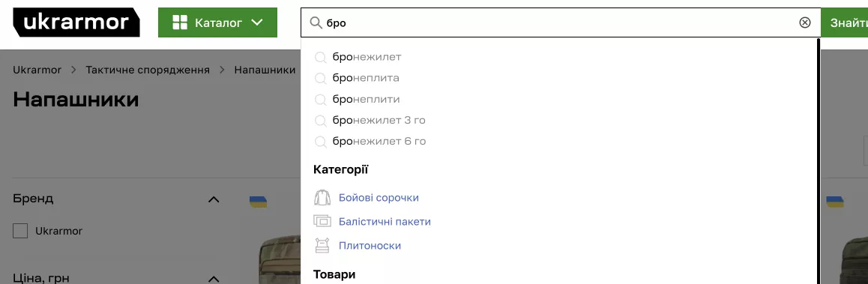Clear the search field with the X icon
This screenshot has width=868, height=284.
tap(805, 22)
